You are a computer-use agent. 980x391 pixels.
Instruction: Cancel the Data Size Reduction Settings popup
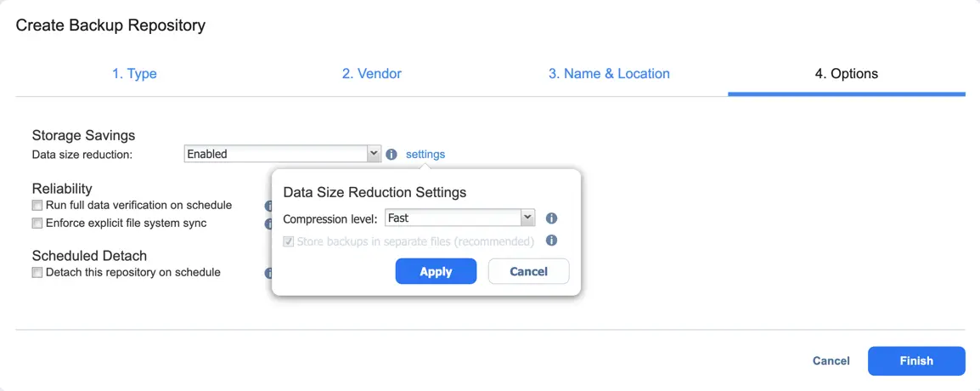[x=529, y=271]
